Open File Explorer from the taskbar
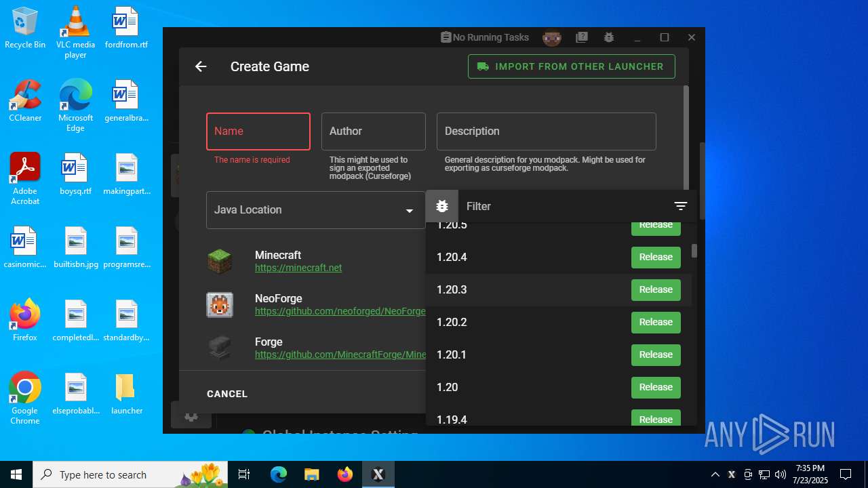Image resolution: width=868 pixels, height=488 pixels. (x=311, y=474)
